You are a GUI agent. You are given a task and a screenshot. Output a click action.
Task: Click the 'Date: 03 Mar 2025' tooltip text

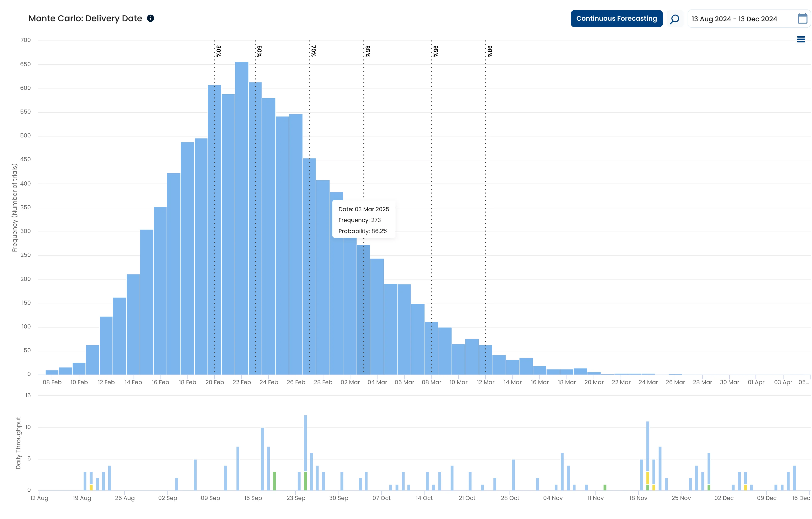point(364,209)
